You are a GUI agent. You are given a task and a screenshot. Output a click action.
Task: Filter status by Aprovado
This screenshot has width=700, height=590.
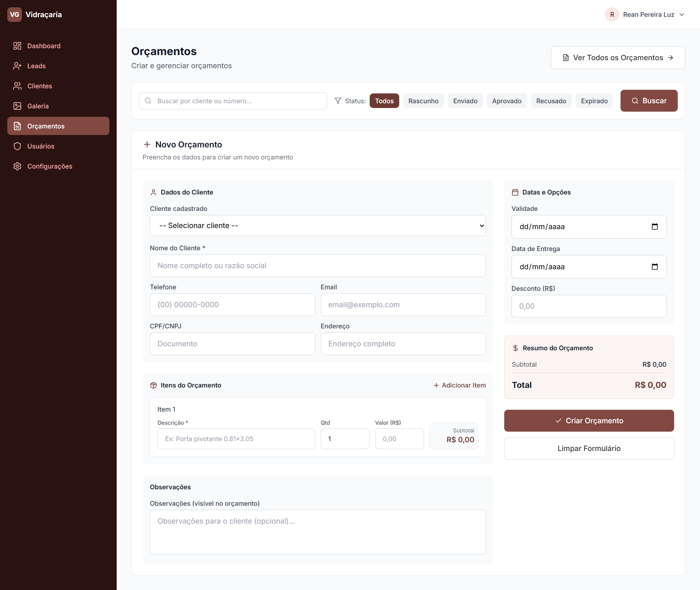coord(506,101)
